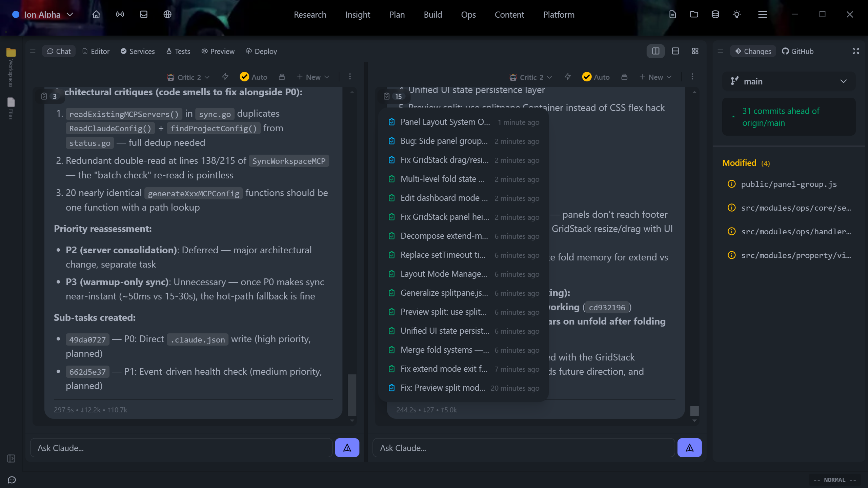
Task: Toggle the lightbulb theme icon
Action: (737, 14)
